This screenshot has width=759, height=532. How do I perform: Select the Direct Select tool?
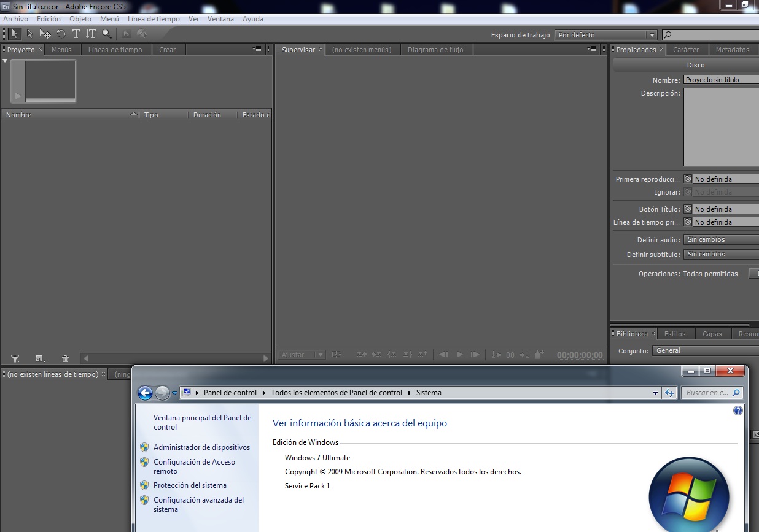click(29, 34)
